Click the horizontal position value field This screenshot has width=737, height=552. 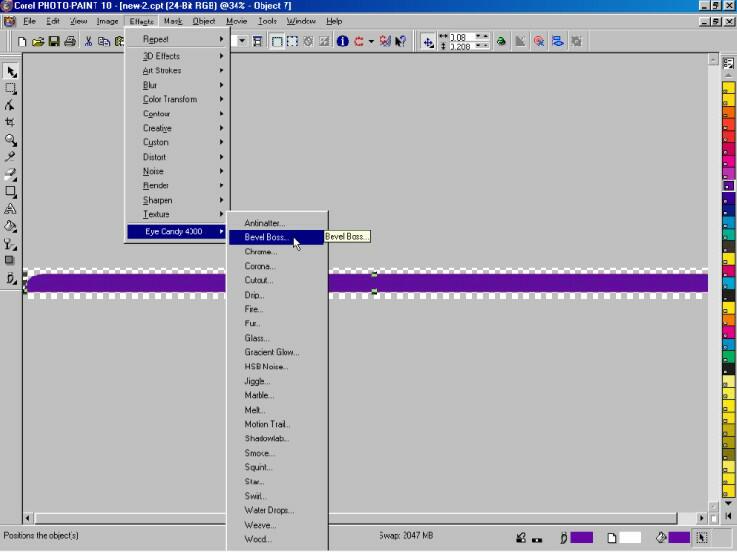(x=462, y=37)
